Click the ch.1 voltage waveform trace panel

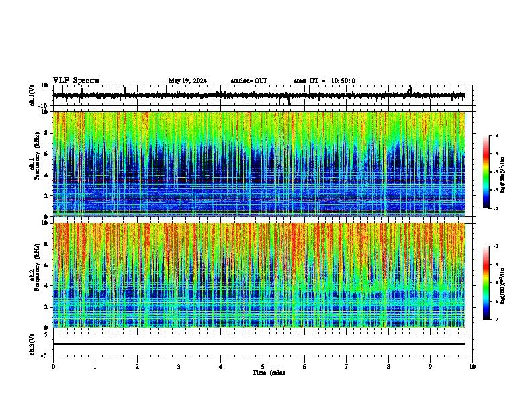[x=262, y=95]
